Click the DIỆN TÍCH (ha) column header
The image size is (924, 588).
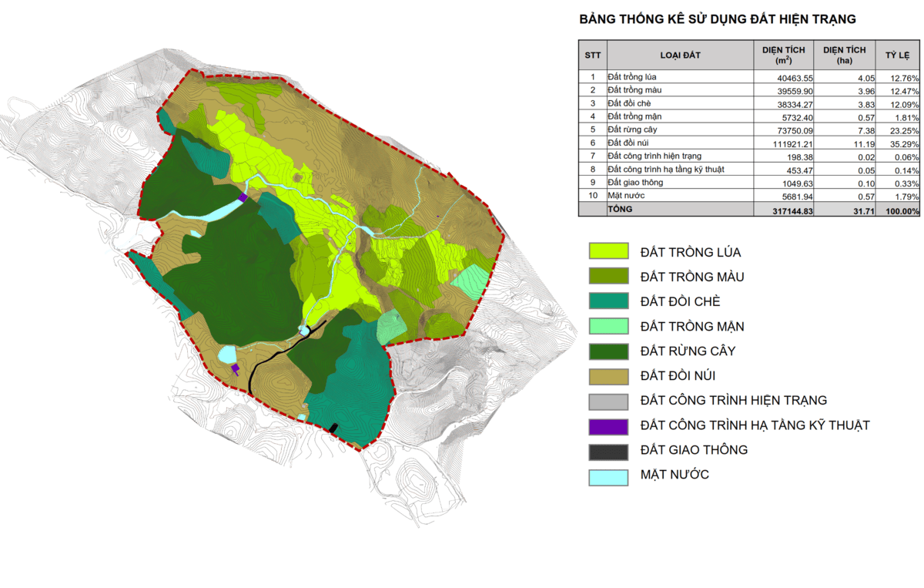click(x=845, y=55)
